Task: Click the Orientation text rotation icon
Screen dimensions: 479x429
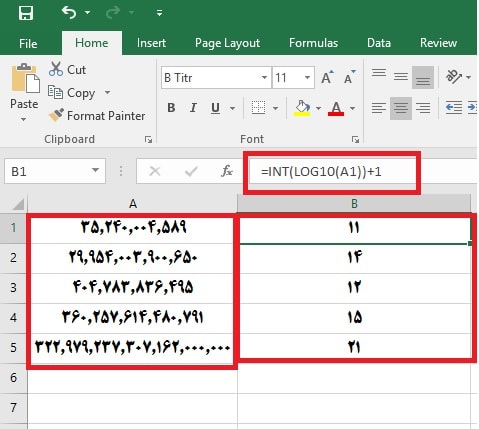Action: coord(454,77)
